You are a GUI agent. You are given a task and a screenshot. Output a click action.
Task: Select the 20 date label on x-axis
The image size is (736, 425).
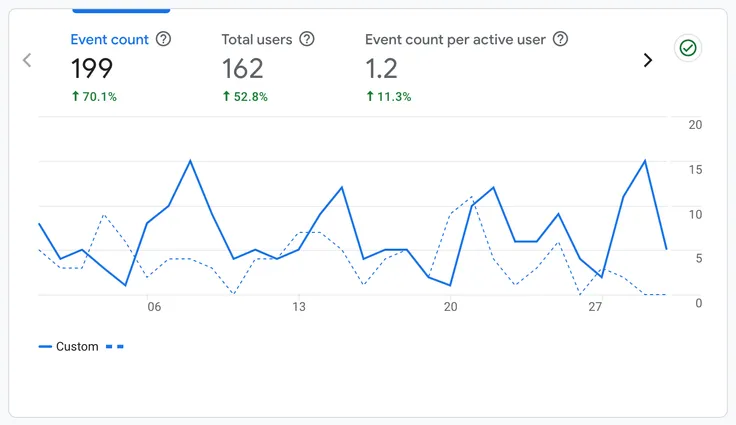tap(450, 307)
